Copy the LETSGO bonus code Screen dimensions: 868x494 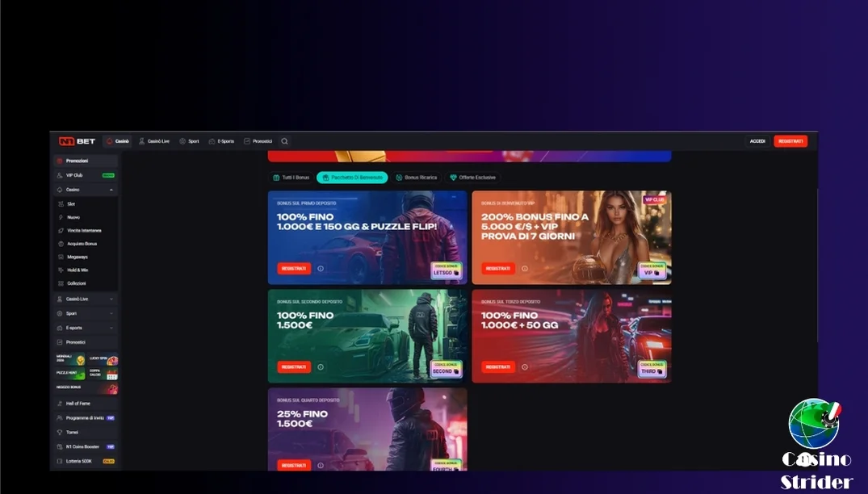447,270
